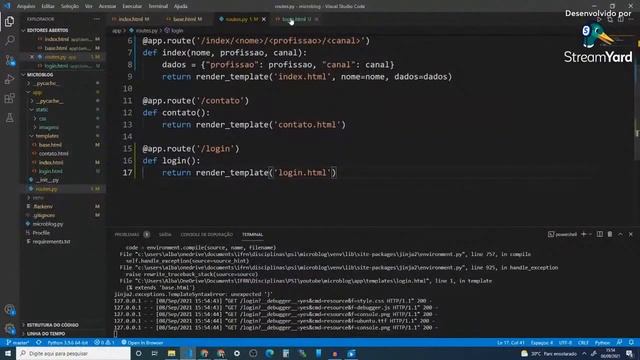Open the SAÍDA panel tab
640x360 pixels.
(165, 235)
